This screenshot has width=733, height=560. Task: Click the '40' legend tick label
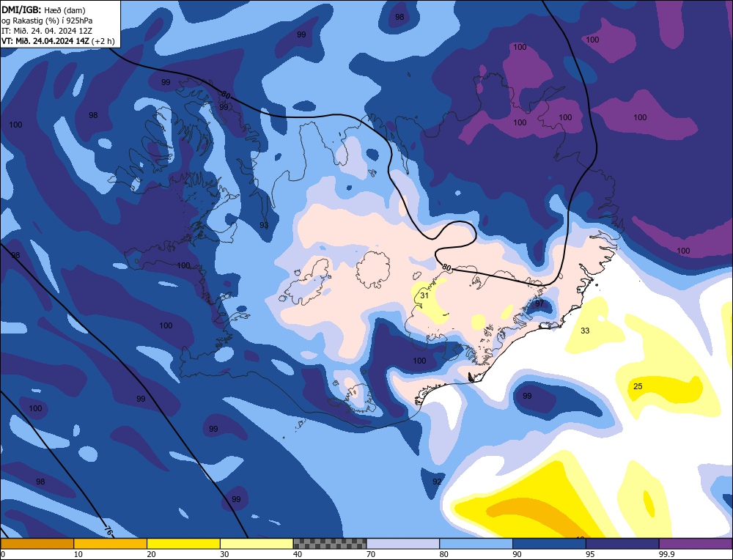click(x=298, y=554)
